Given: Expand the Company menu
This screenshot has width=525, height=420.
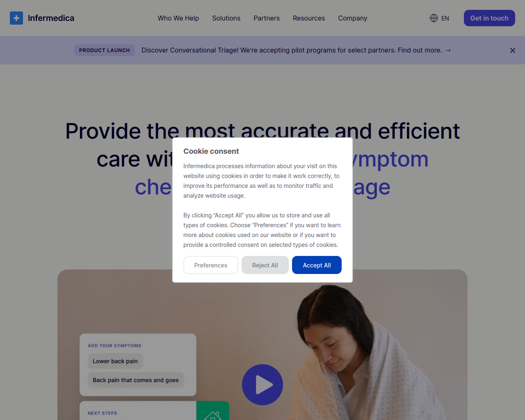Looking at the screenshot, I should 353,18.
